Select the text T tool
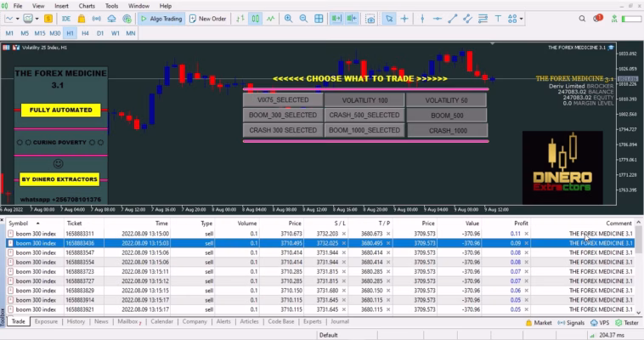The image size is (644, 340). 498,19
